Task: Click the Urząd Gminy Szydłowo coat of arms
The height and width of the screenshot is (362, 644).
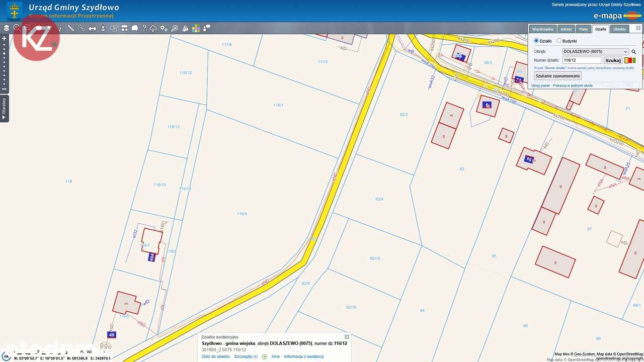Action: (x=14, y=11)
